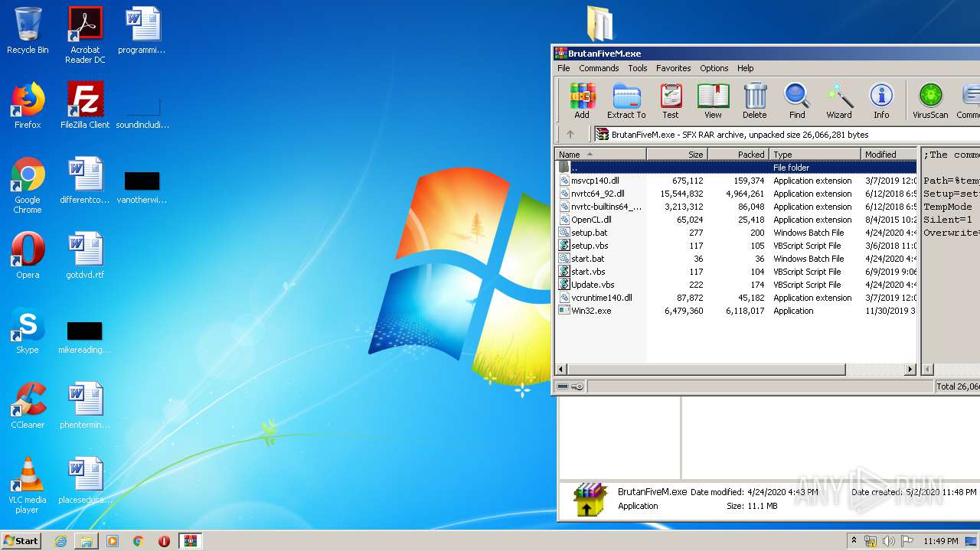Run VirusScan from the toolbar
The height and width of the screenshot is (551, 980).
930,101
